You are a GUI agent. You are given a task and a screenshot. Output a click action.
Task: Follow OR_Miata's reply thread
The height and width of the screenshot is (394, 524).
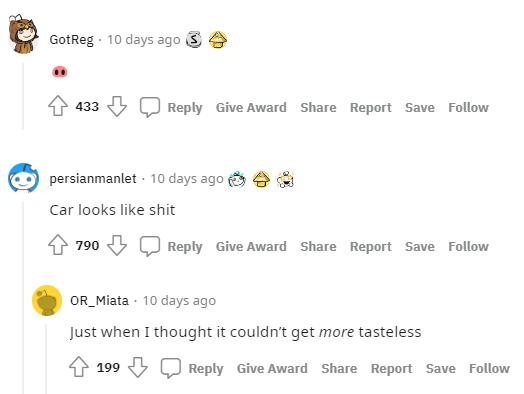click(x=489, y=368)
